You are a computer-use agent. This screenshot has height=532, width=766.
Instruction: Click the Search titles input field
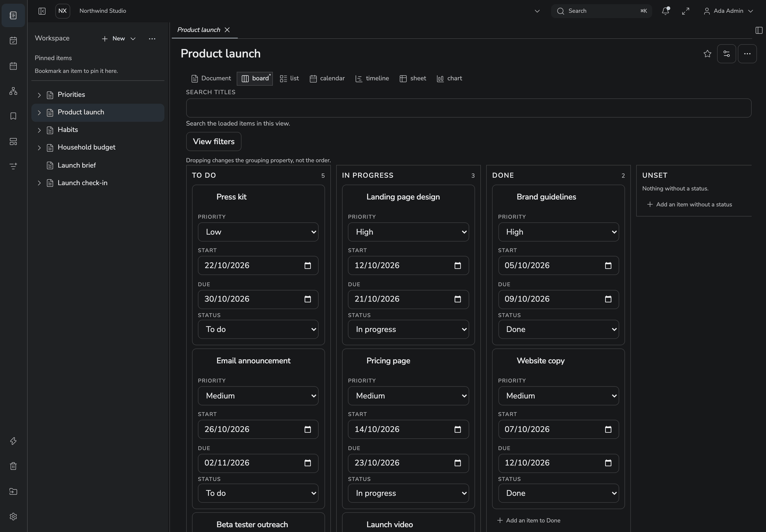469,108
